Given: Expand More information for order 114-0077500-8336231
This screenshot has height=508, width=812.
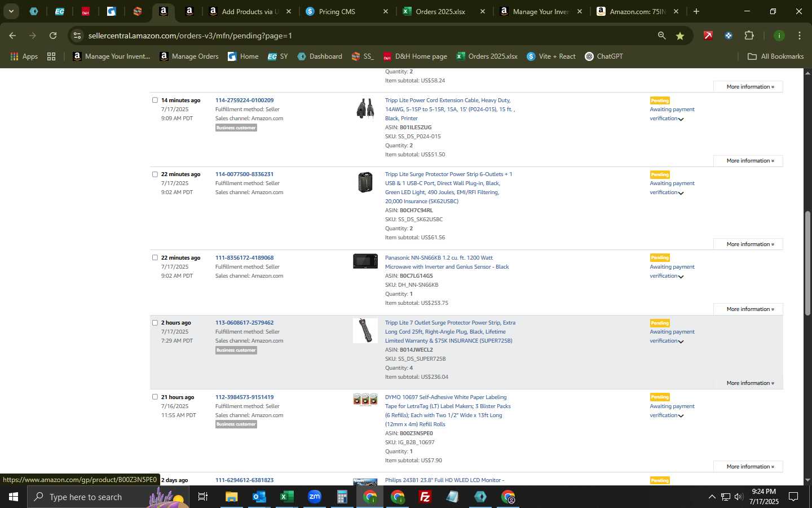Looking at the screenshot, I should tap(748, 244).
